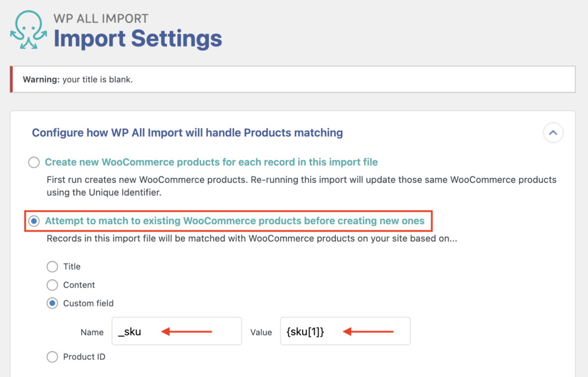This screenshot has height=377, width=588.
Task: Choose Title as the matching method
Action: click(x=52, y=266)
